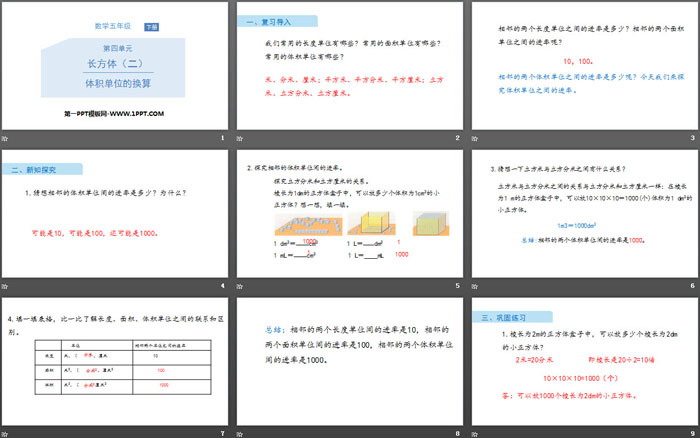Click the animation star icon under slide 8
Image resolution: width=700 pixels, height=438 pixels.
(240, 434)
